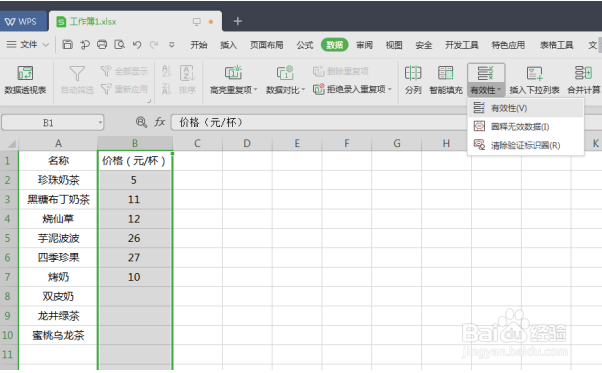Select 清除验证标识圈(R) menu entry
Viewport: 602px width, 373px height.
(525, 145)
